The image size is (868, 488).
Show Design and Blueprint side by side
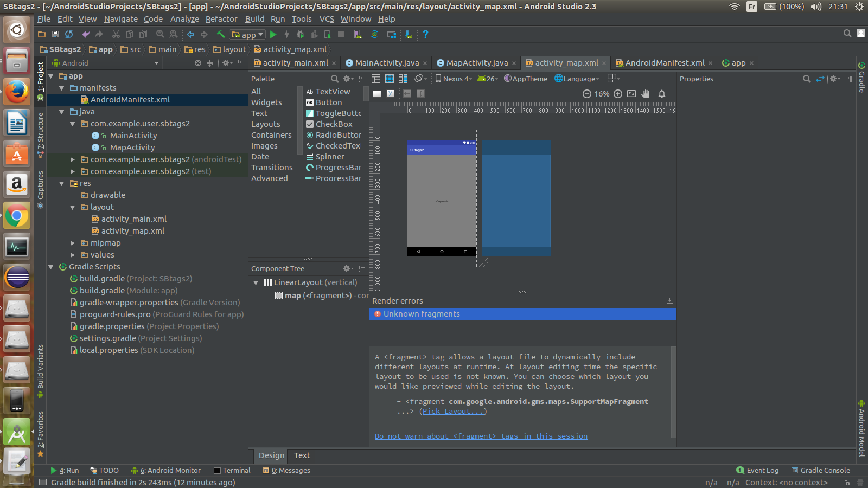pyautogui.click(x=403, y=79)
